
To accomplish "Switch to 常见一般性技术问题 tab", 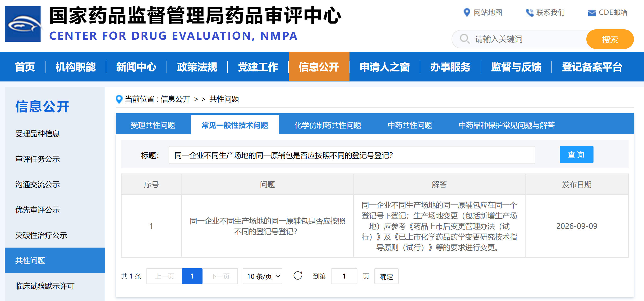I will click(x=235, y=125).
